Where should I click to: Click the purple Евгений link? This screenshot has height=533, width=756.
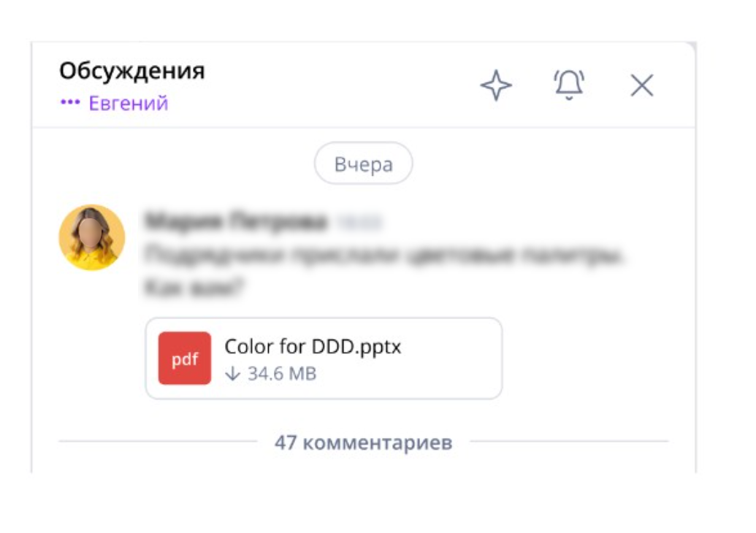coord(129,104)
